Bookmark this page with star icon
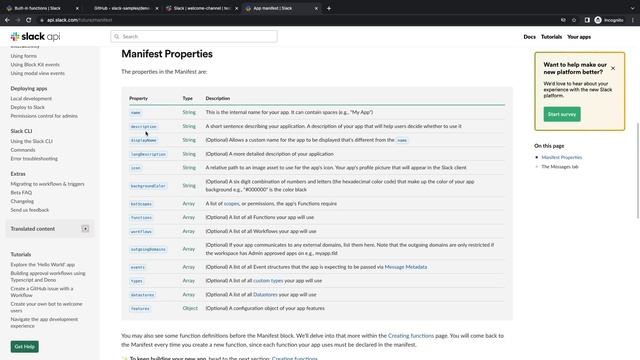Viewport: 640px width, 360px height. (574, 20)
